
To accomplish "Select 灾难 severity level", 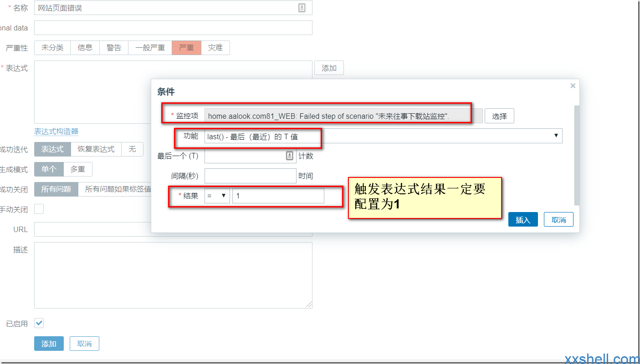I will point(215,48).
